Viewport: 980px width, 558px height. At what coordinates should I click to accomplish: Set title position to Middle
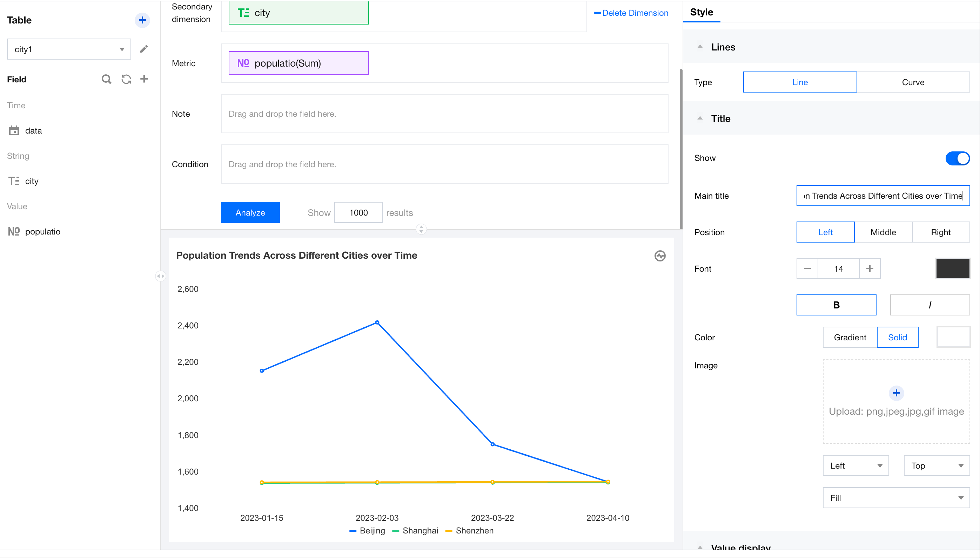point(883,232)
